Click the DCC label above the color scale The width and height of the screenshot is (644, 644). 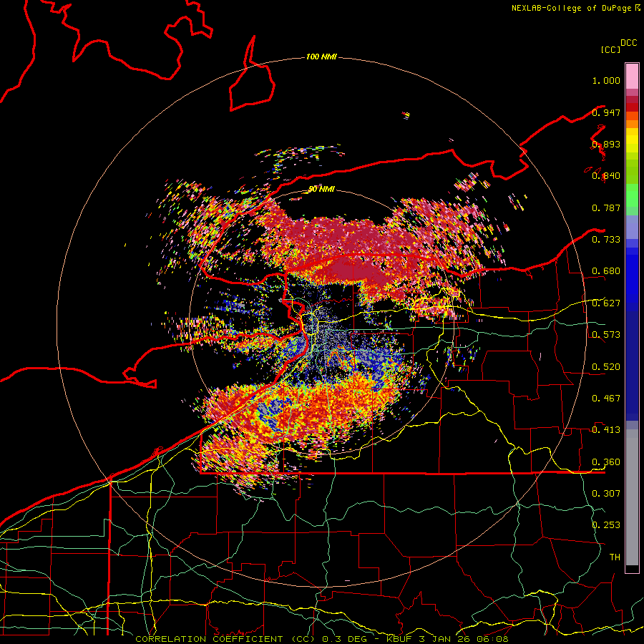(628, 43)
